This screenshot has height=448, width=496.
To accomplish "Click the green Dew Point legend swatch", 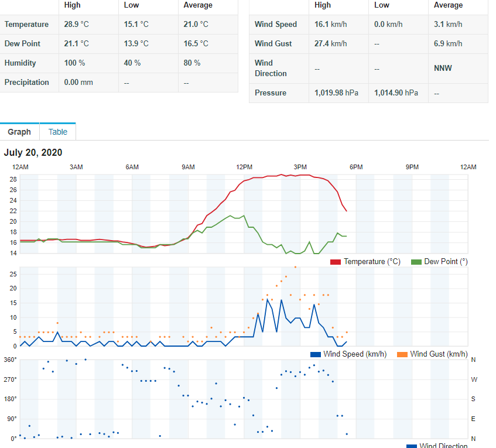I will point(416,262).
